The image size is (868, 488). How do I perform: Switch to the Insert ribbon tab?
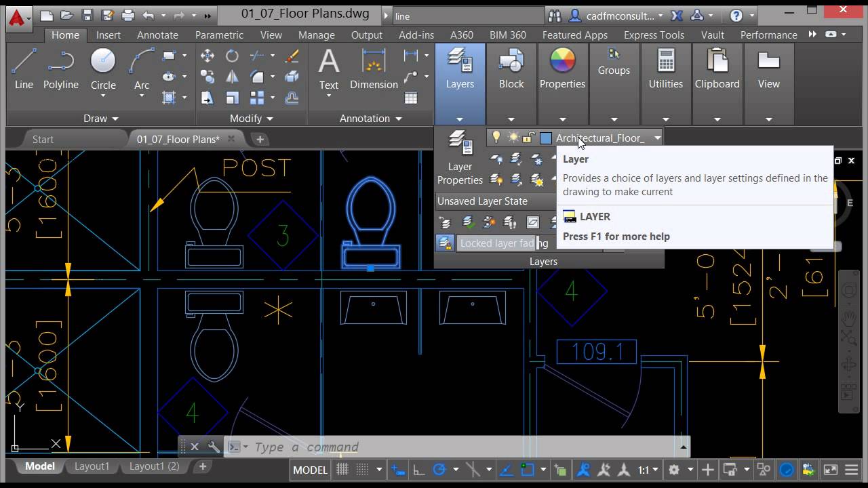point(108,35)
